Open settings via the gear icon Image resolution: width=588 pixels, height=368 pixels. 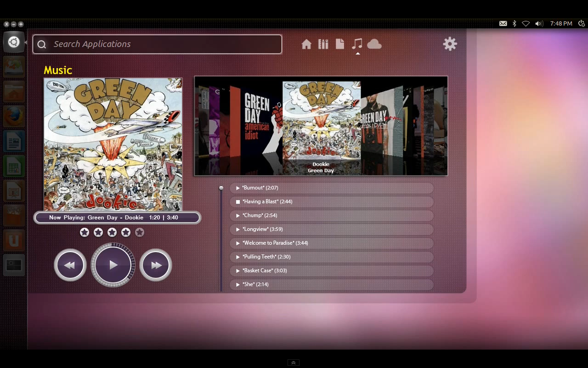[x=450, y=44]
